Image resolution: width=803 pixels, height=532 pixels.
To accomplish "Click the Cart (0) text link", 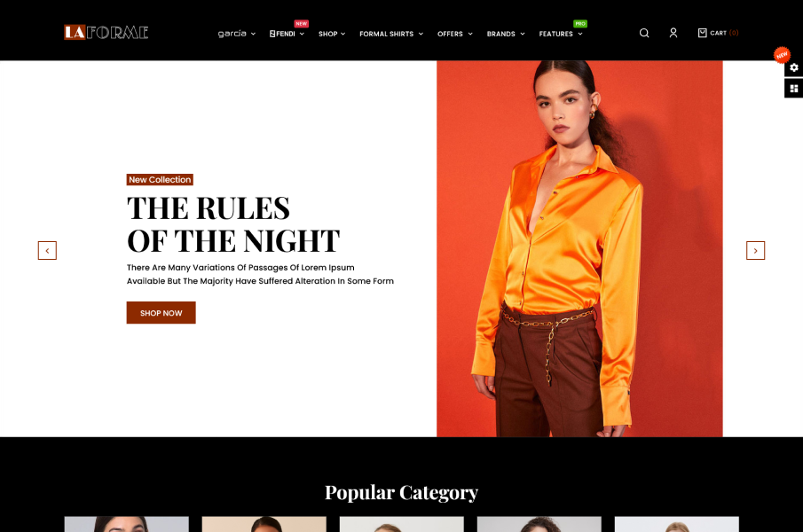I will click(724, 33).
